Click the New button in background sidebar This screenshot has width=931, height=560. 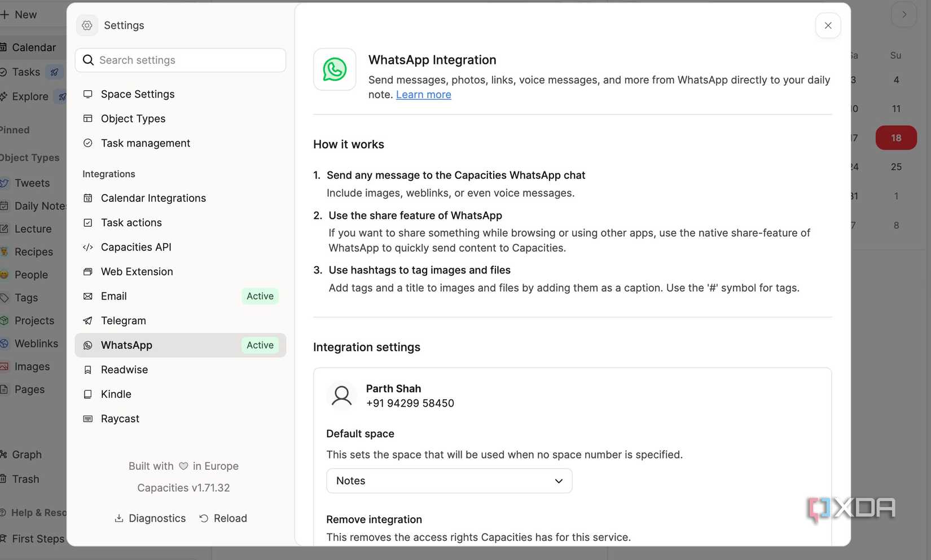pyautogui.click(x=19, y=15)
